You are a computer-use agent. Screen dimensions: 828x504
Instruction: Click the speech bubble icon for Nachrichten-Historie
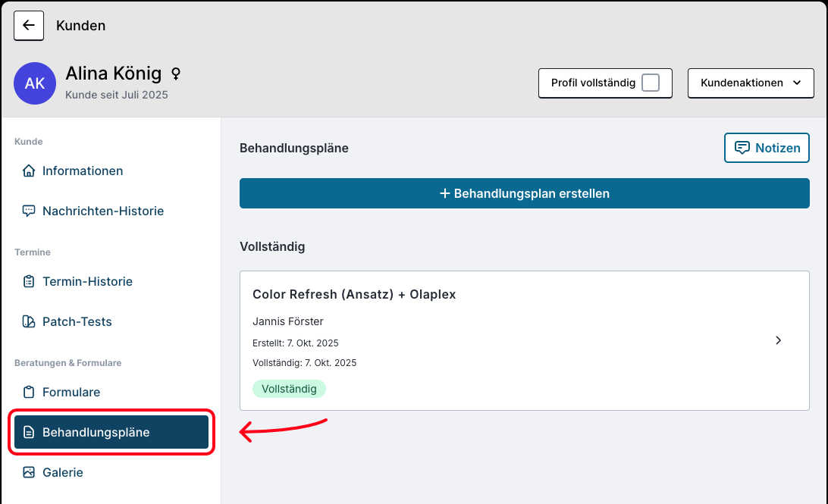(x=29, y=211)
